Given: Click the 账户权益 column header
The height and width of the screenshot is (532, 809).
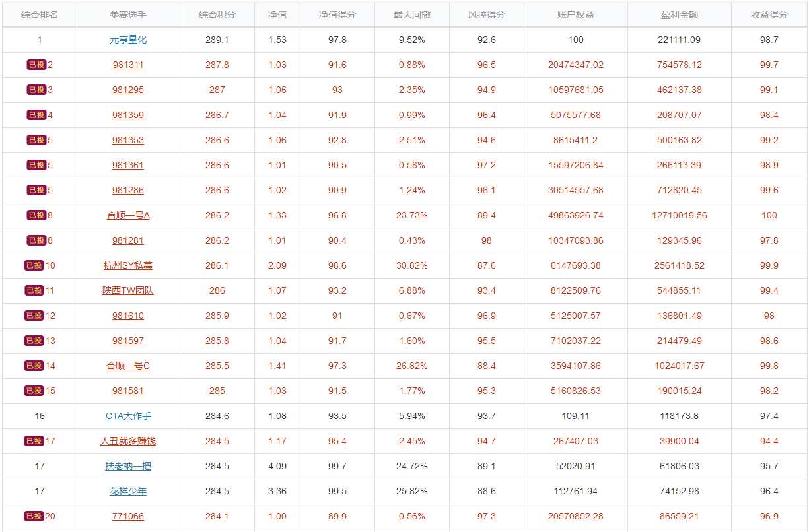Looking at the screenshot, I should (576, 15).
